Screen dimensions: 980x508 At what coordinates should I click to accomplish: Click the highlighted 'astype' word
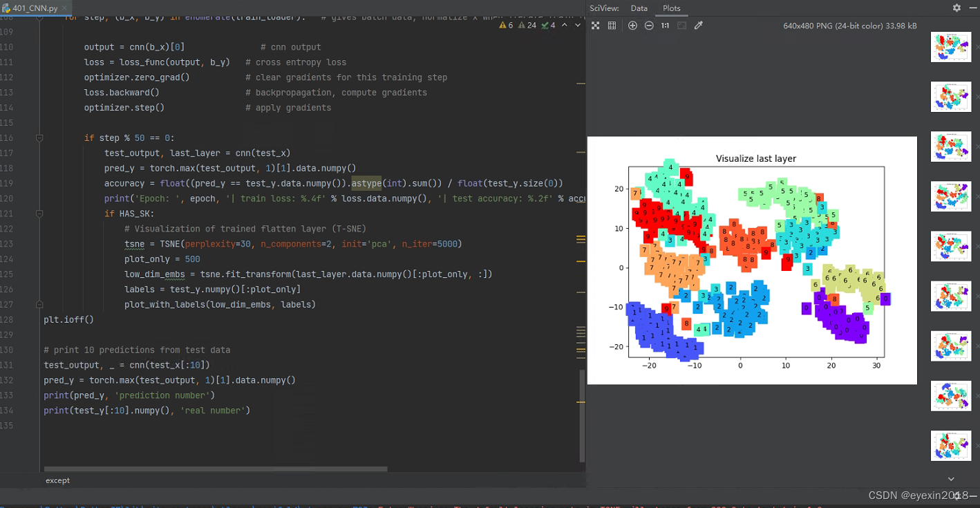366,183
